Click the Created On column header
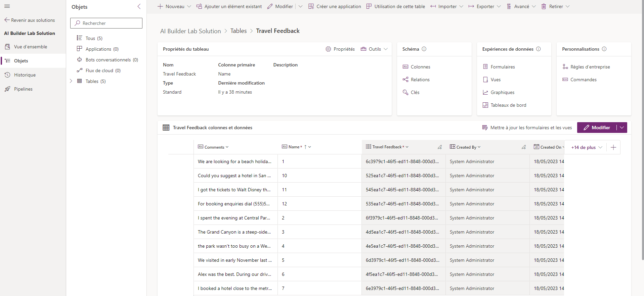 pyautogui.click(x=549, y=147)
